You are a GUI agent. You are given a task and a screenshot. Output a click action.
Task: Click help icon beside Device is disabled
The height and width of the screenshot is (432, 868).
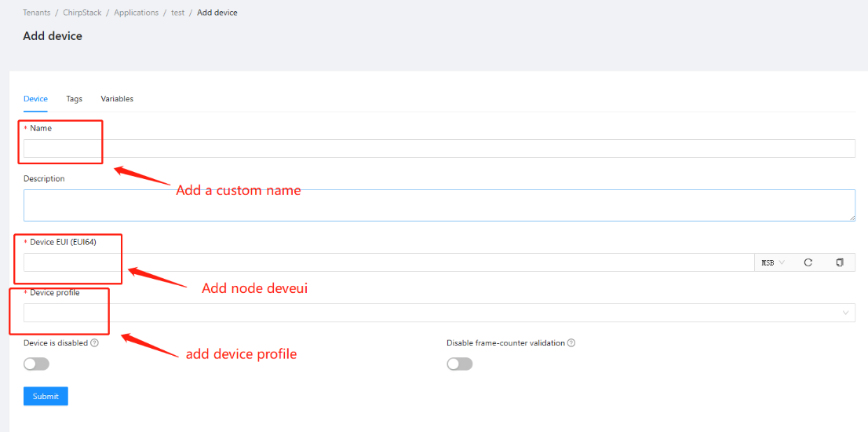(94, 343)
